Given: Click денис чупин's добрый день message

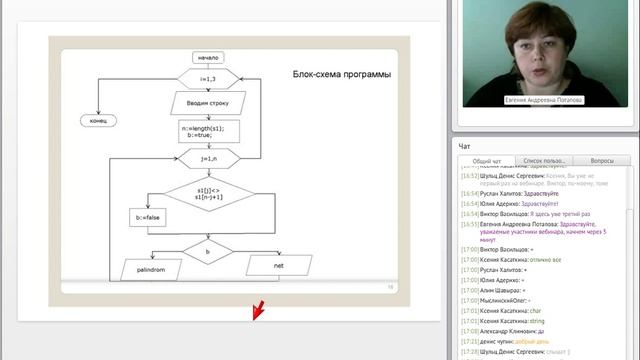Looking at the screenshot, I should [505, 341].
